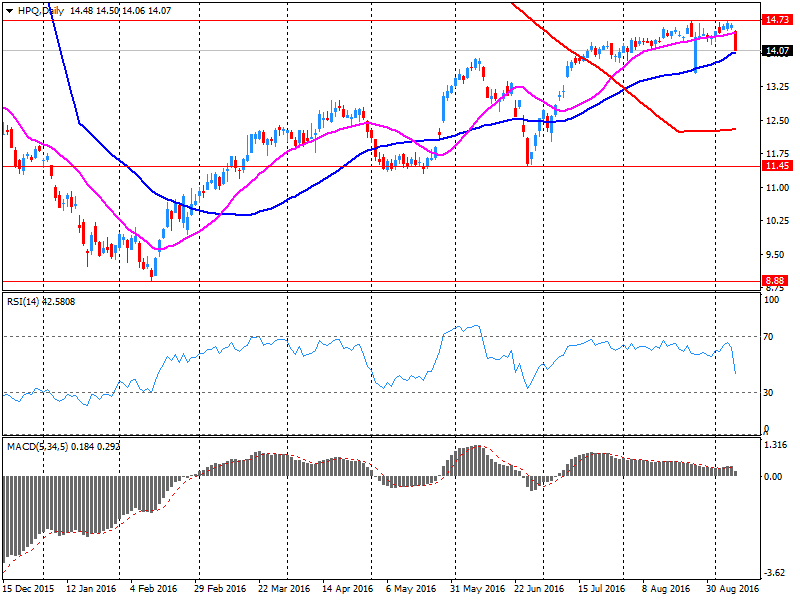This screenshot has width=800, height=600.
Task: Click the 31 May 2016 date label
Action: click(478, 588)
